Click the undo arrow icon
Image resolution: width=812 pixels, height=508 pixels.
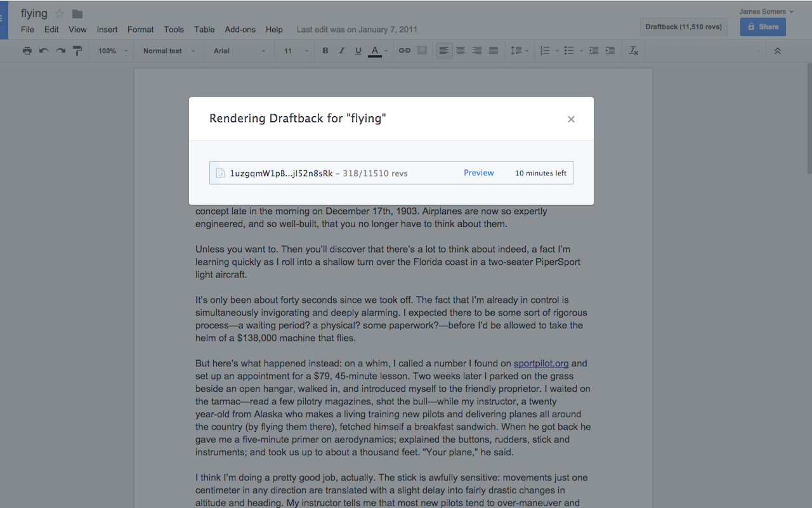44,51
